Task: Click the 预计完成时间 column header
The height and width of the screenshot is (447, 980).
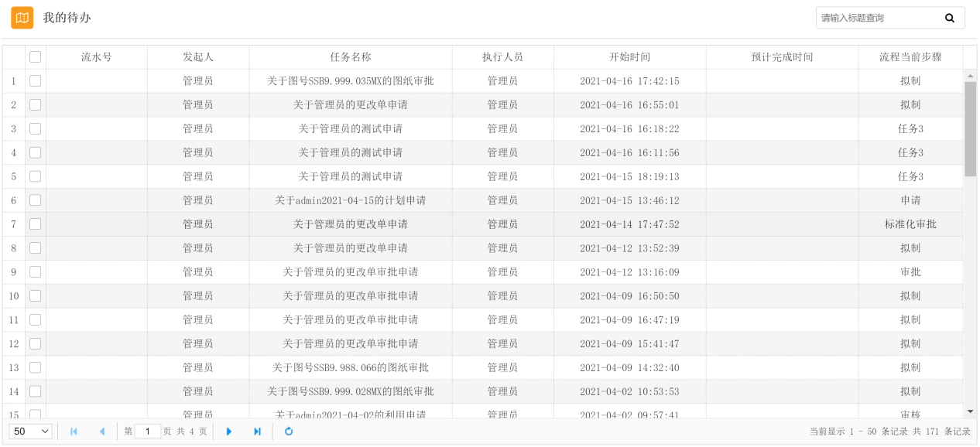Action: click(x=782, y=57)
